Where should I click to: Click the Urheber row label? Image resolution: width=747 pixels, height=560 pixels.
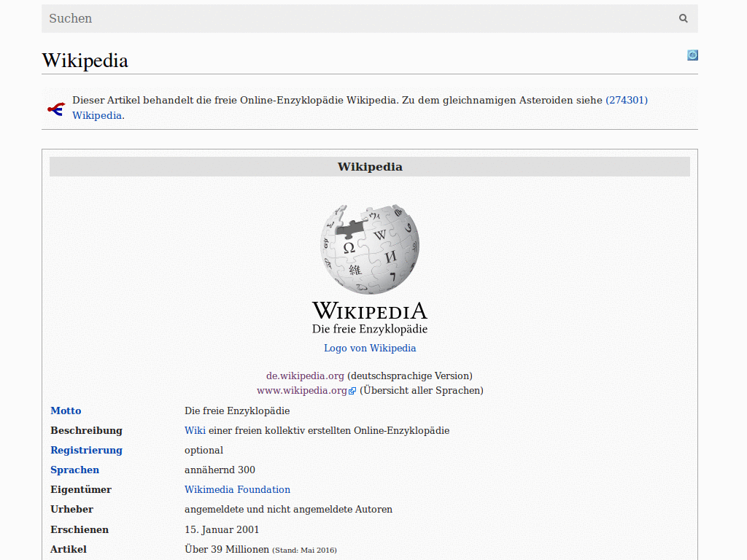(x=72, y=509)
